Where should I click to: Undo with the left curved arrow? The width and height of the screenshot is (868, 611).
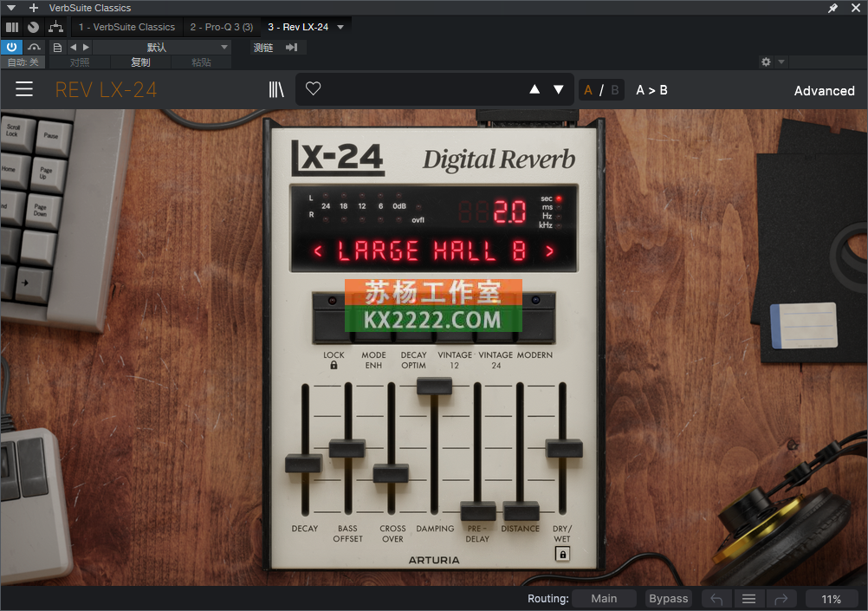(717, 599)
